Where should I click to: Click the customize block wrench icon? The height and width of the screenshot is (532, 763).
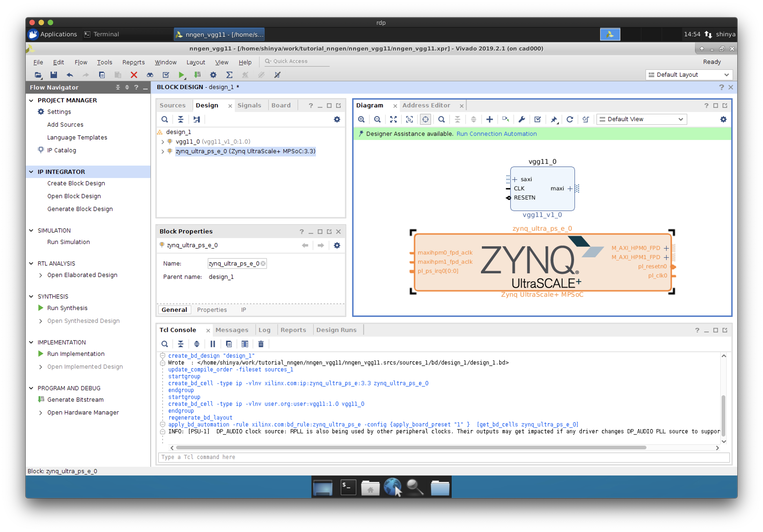521,119
